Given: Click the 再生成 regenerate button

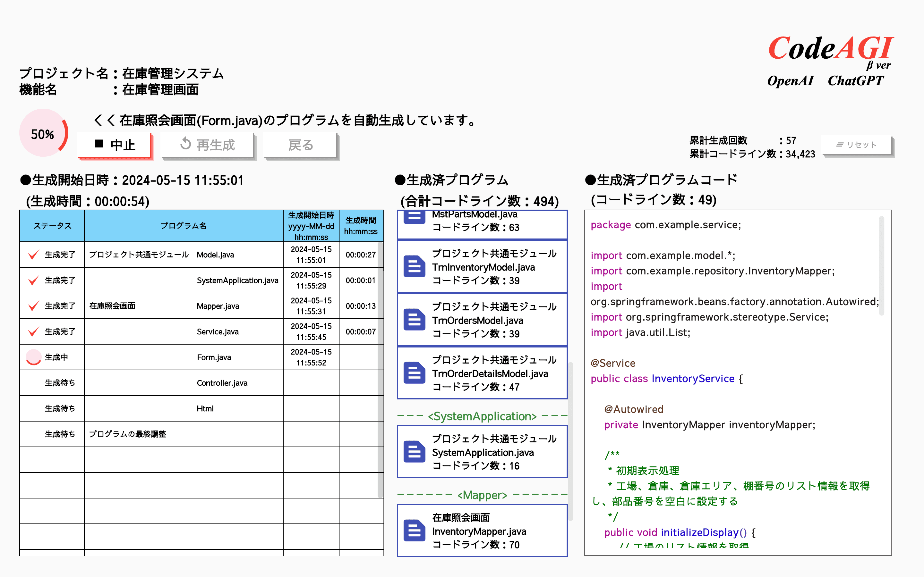Looking at the screenshot, I should tap(207, 145).
